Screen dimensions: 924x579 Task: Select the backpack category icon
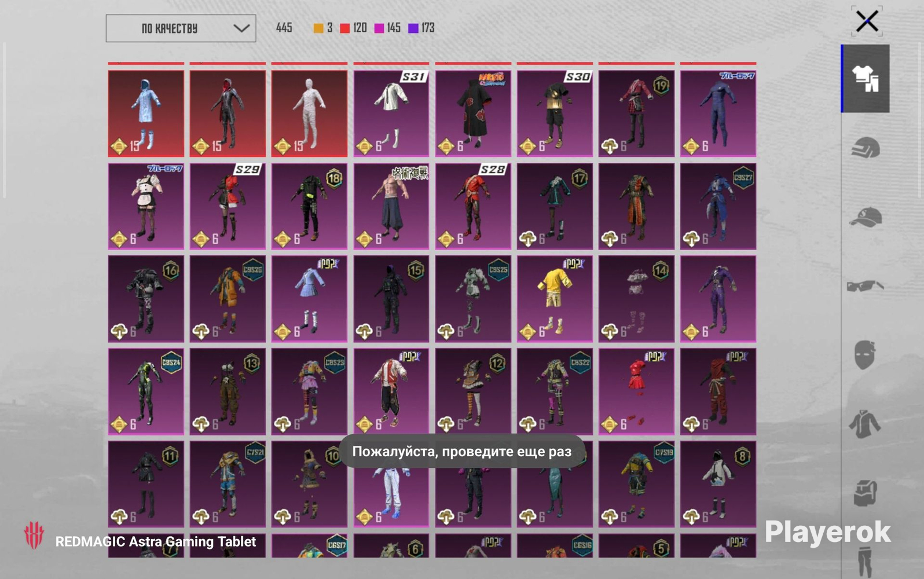point(866,493)
